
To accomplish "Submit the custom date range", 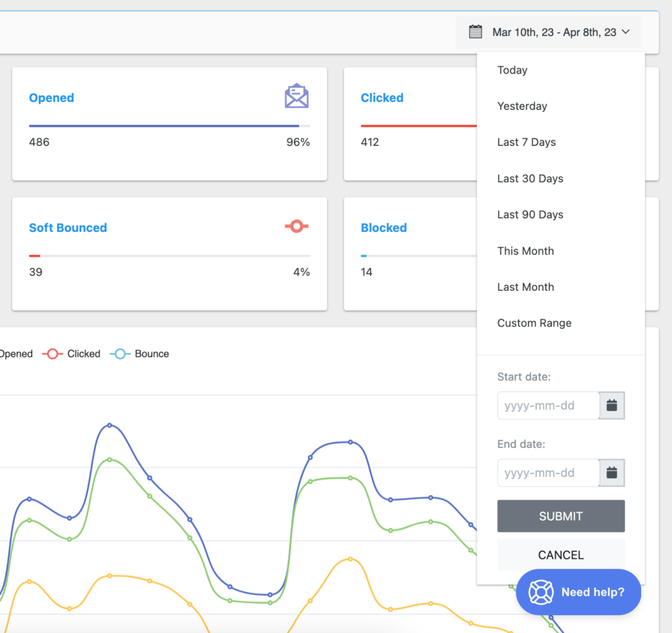I will 561,516.
